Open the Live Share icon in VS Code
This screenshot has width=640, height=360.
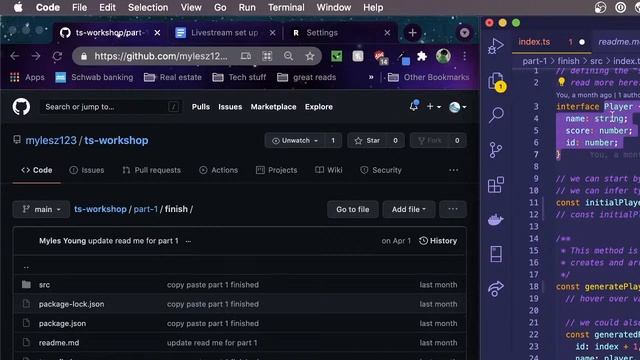click(x=496, y=289)
